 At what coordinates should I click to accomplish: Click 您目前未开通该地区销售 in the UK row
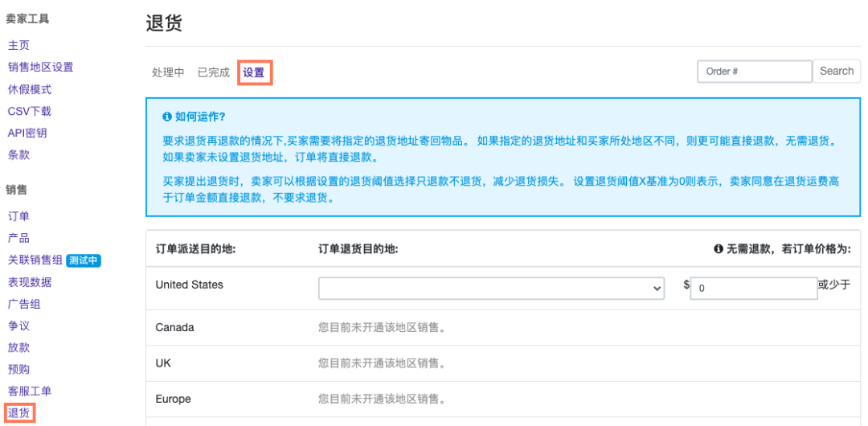383,363
